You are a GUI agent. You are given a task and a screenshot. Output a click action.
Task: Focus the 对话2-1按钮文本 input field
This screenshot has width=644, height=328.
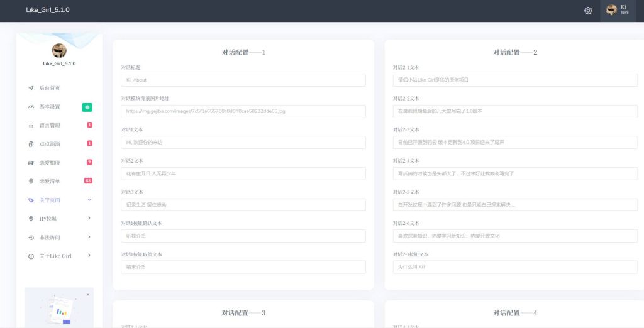coord(515,267)
